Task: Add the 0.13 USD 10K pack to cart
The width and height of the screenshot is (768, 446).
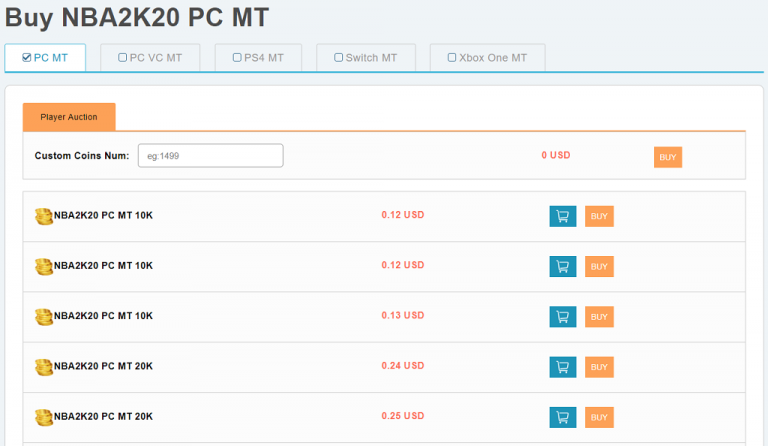Action: point(563,317)
